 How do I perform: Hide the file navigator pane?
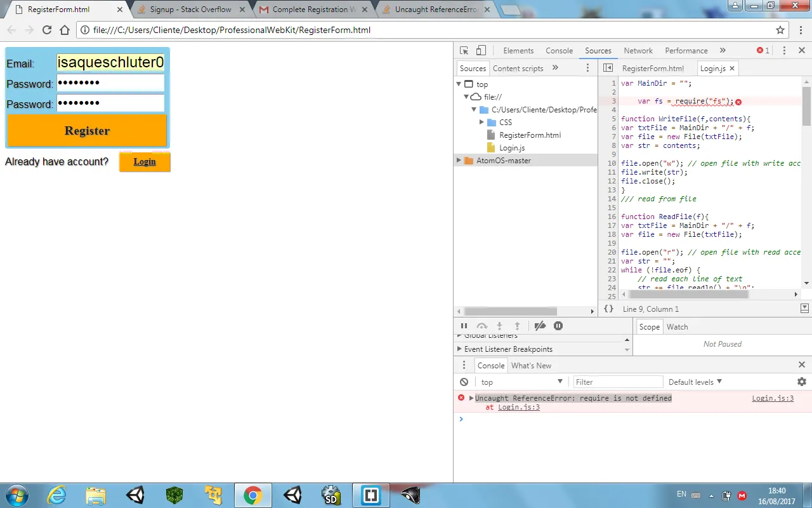(x=608, y=68)
